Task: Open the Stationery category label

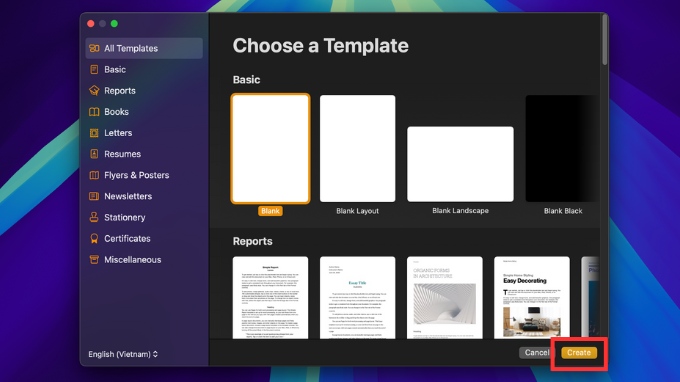Action: point(124,217)
